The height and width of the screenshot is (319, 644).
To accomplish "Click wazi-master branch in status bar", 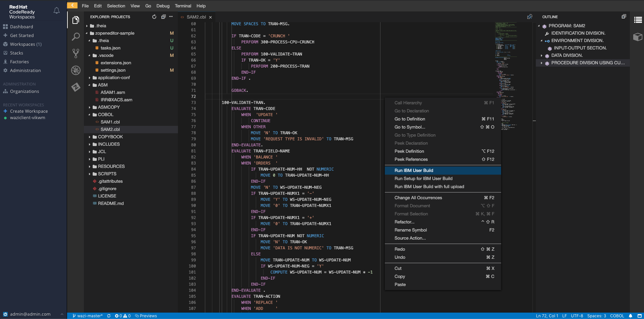I will coord(88,316).
